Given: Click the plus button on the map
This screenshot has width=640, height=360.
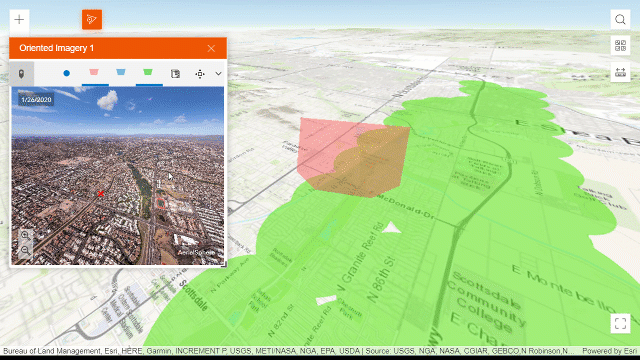Looking at the screenshot, I should click(19, 20).
